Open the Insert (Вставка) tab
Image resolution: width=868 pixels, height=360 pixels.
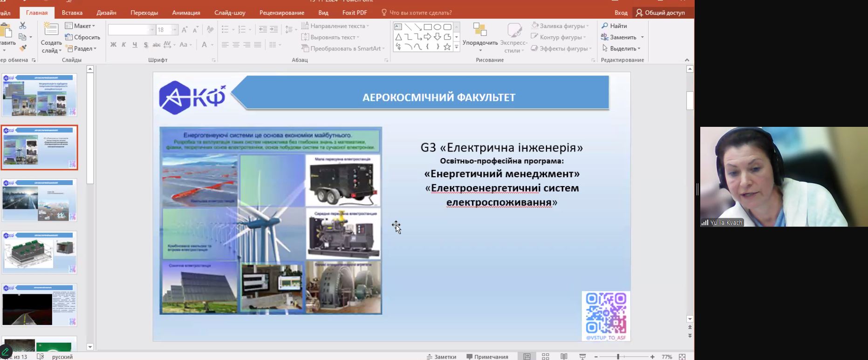click(72, 13)
